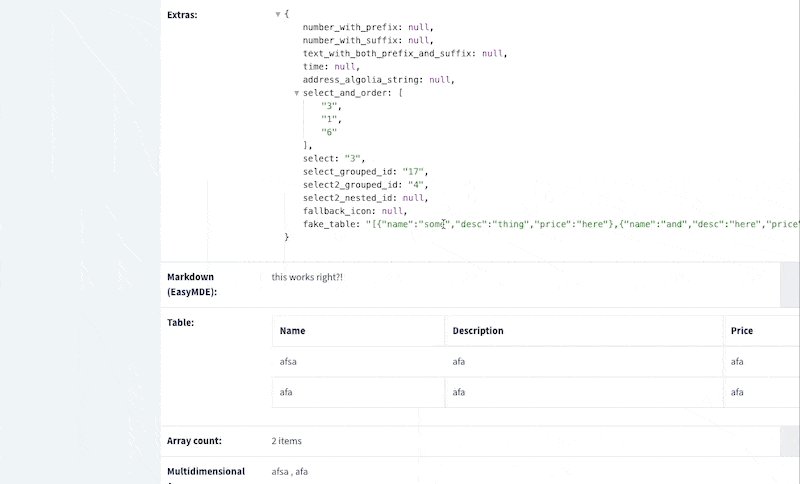
Task: Click the "3" value in select_and_order
Action: [x=329, y=106]
